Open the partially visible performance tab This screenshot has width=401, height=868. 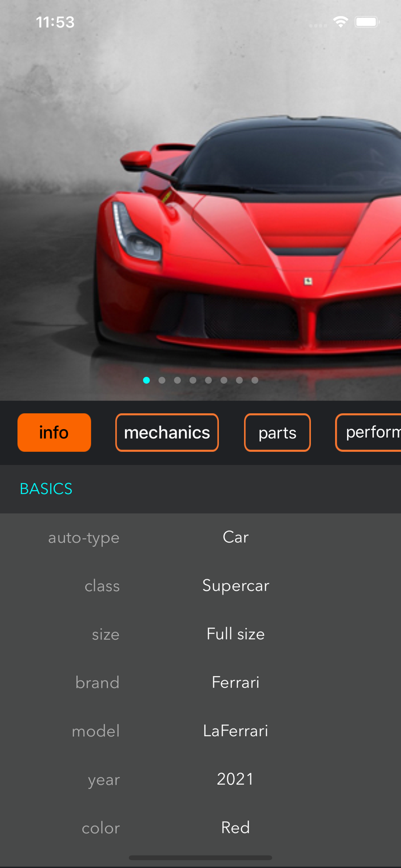pos(368,432)
